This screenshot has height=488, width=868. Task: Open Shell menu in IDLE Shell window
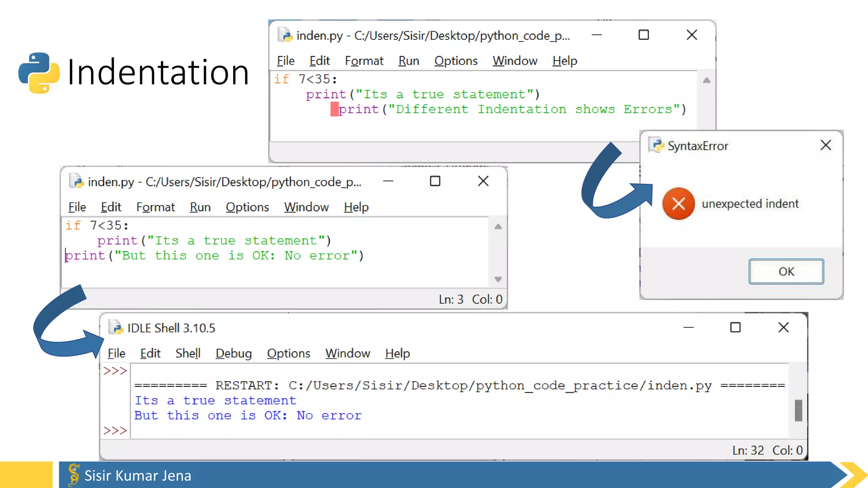188,353
